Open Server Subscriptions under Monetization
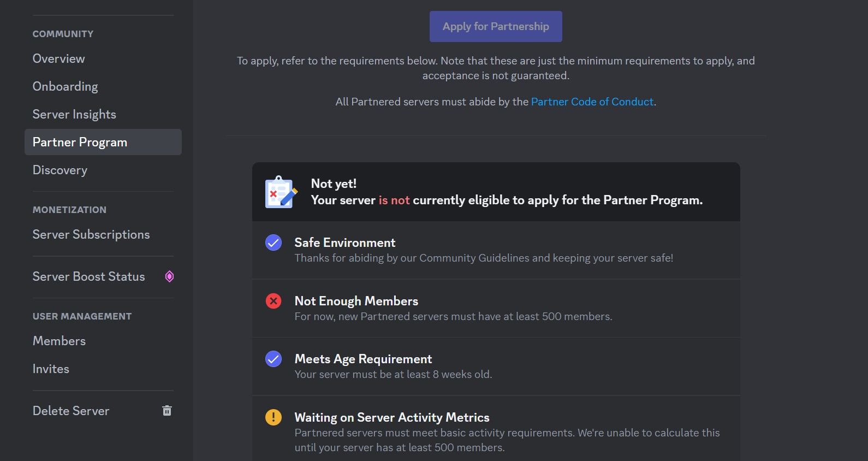The image size is (868, 461). (x=91, y=234)
